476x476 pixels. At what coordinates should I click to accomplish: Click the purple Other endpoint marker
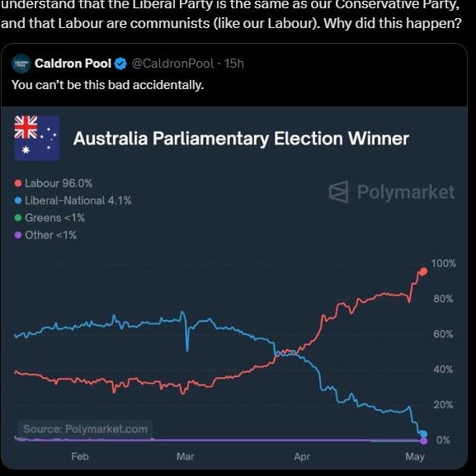pos(424,441)
